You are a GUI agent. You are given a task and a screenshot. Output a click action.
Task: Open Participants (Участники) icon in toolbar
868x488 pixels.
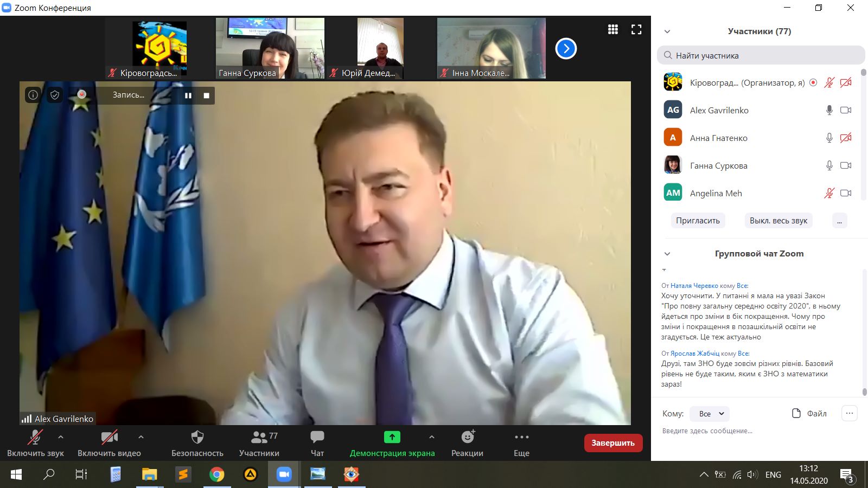pos(259,437)
